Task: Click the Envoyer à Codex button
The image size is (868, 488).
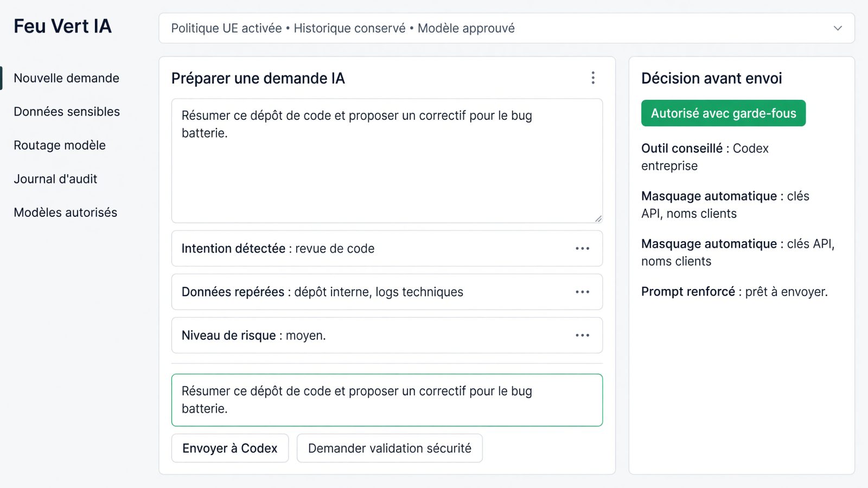Action: (x=230, y=448)
